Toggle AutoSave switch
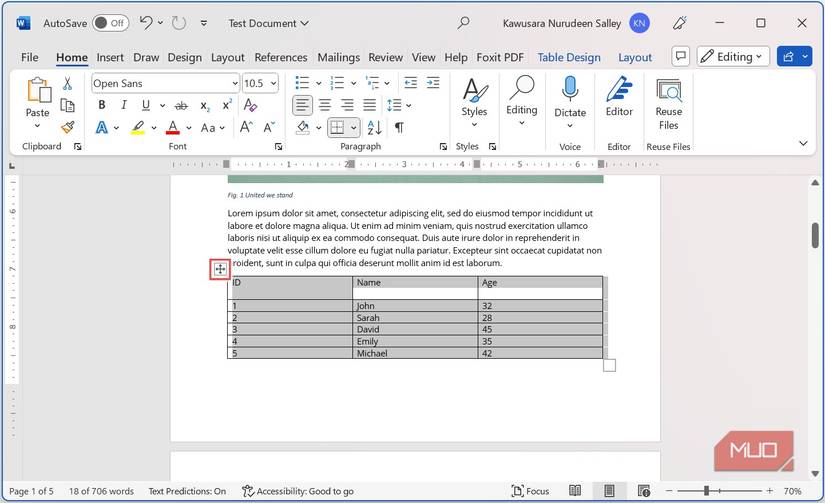The image size is (825, 503). [110, 23]
